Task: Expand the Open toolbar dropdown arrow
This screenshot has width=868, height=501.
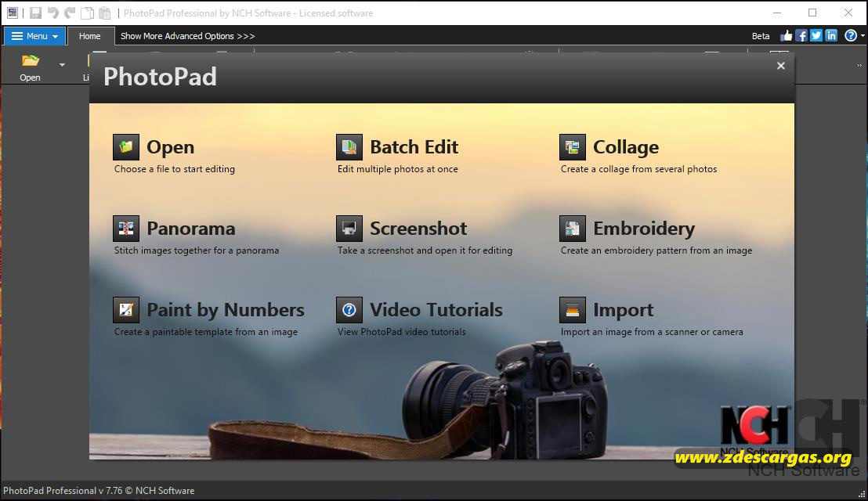Action: (x=62, y=65)
